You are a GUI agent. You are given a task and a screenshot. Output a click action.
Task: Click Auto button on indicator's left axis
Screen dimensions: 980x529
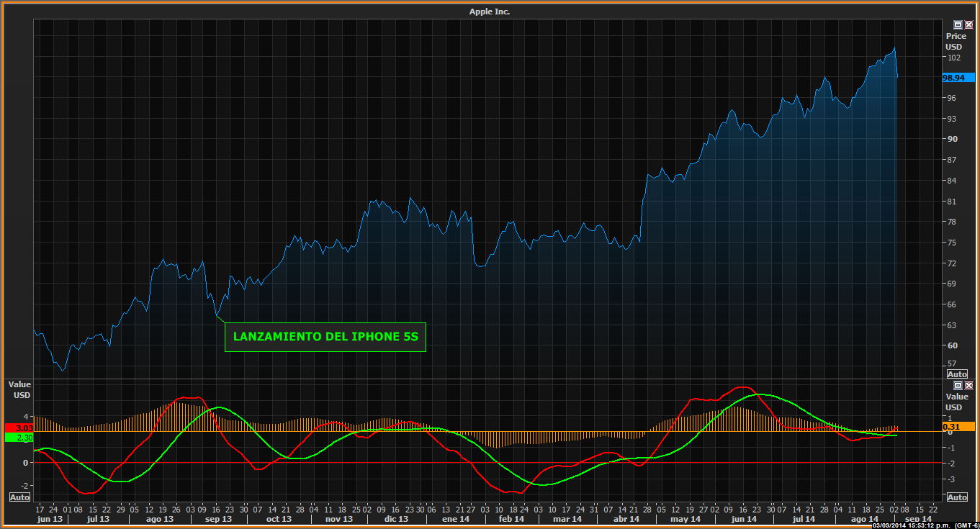[x=19, y=497]
